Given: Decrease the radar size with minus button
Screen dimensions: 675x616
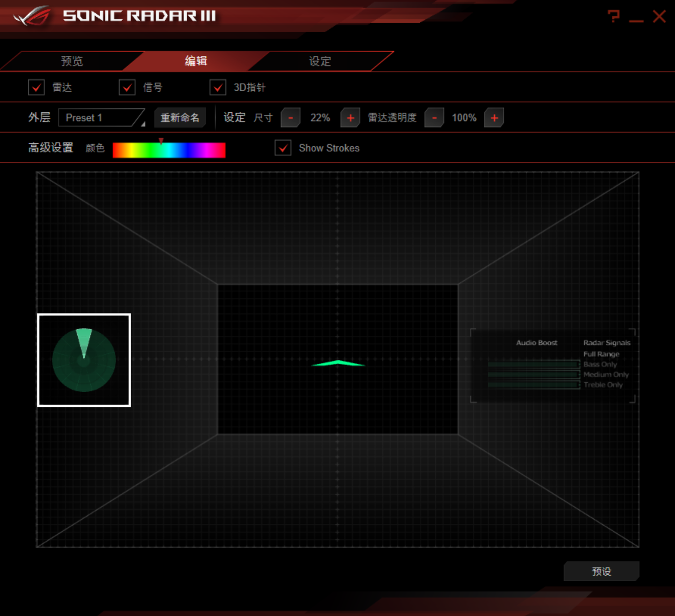Looking at the screenshot, I should (291, 118).
